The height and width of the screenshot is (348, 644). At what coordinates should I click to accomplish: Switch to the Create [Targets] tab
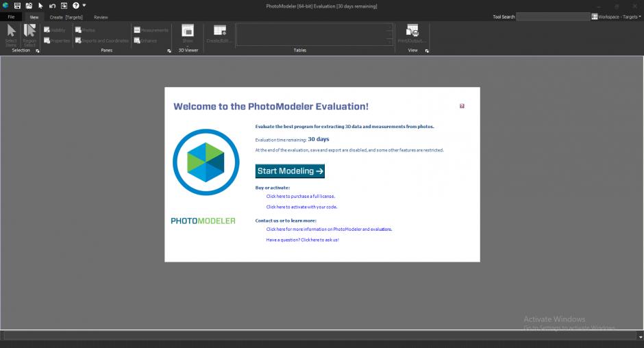pyautogui.click(x=66, y=17)
